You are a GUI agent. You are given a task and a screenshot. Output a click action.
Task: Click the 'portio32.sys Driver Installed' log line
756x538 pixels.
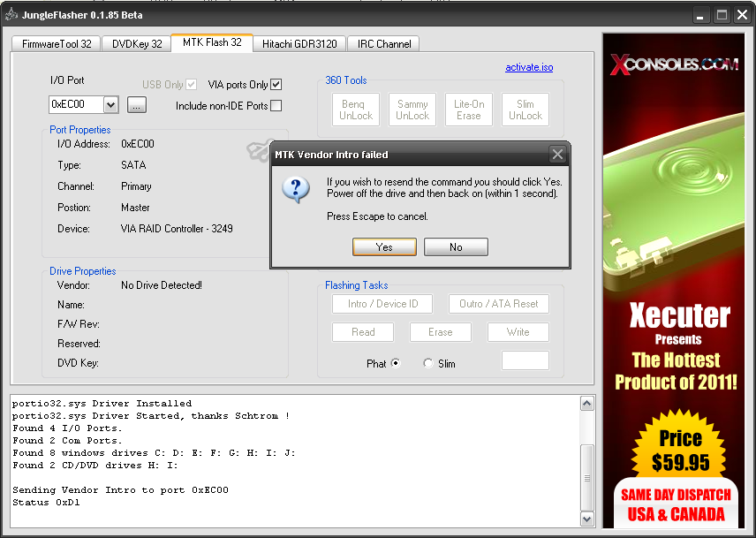102,403
